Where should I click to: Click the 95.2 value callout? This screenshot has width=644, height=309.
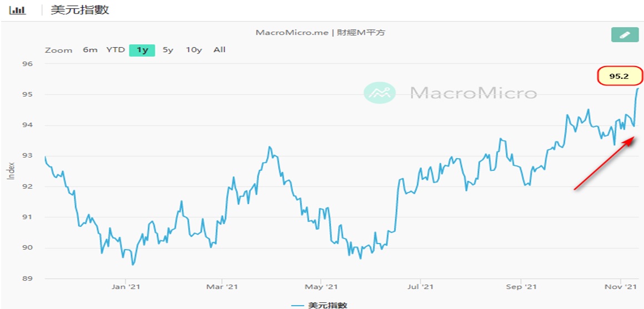(619, 76)
